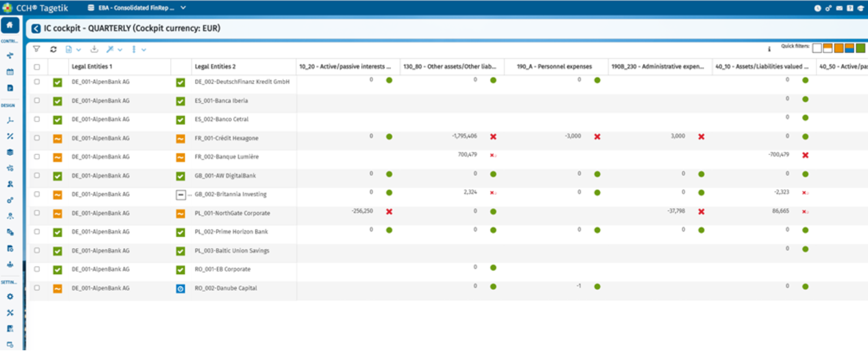
Task: Expand the document icon dropdown arrow
Action: coord(79,50)
